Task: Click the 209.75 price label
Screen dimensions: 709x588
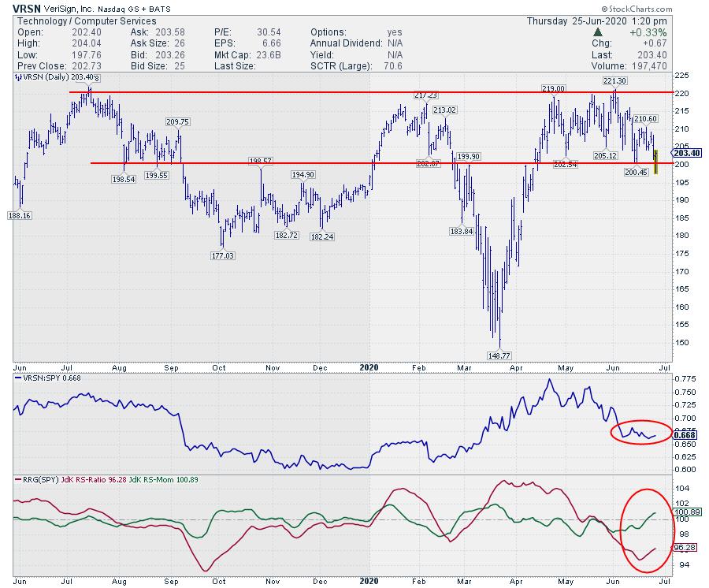Action: click(x=178, y=121)
